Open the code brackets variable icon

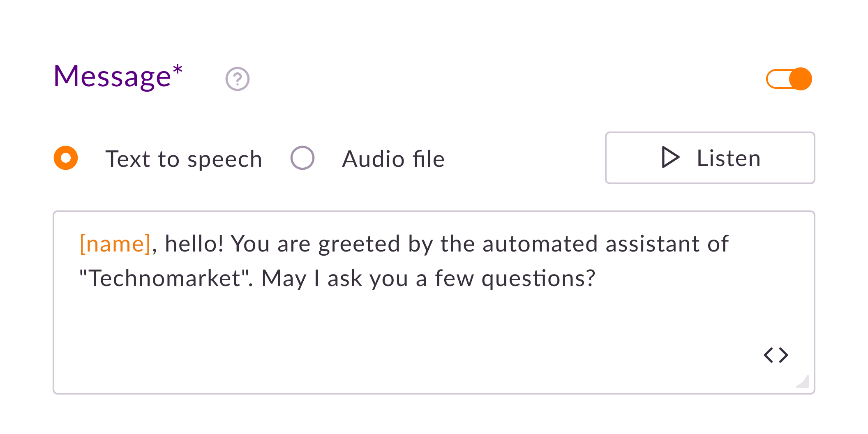click(776, 355)
